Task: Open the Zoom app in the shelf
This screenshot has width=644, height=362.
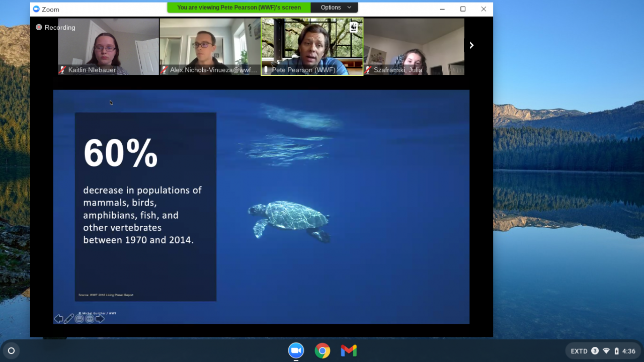Action: tap(296, 350)
